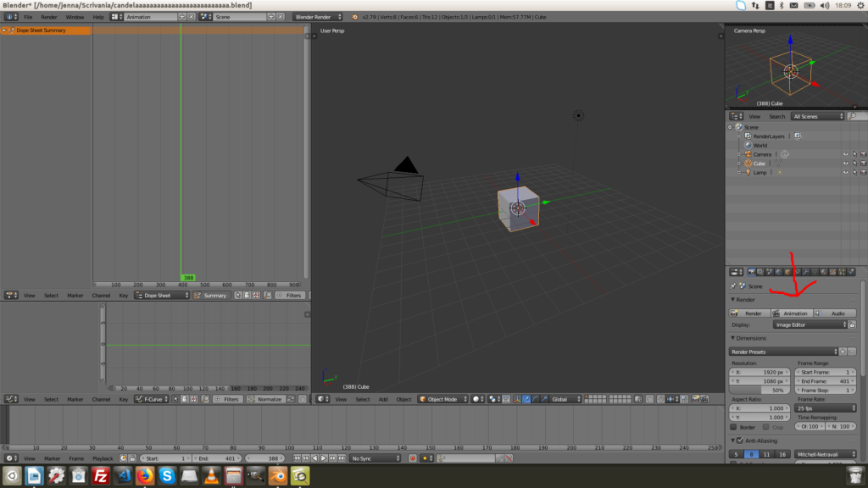Viewport: 868px width, 488px height.
Task: Click the current frame 388 field
Action: coord(264,458)
